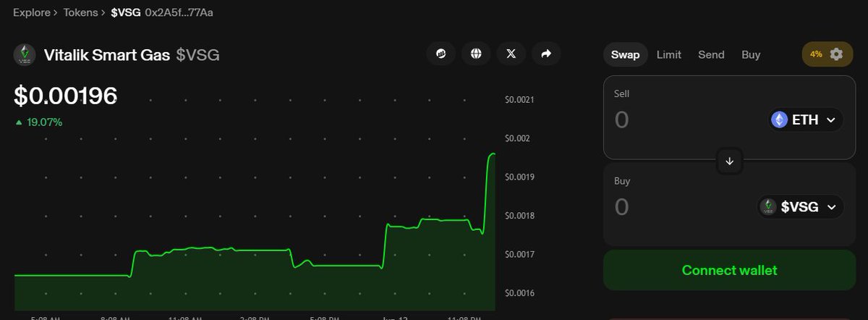The width and height of the screenshot is (868, 320).
Task: Switch to the Send tab
Action: 711,54
